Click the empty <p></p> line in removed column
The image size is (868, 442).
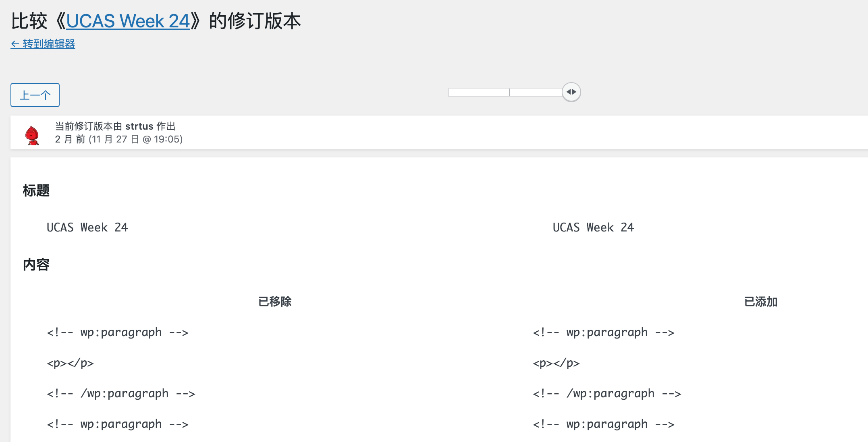point(71,363)
